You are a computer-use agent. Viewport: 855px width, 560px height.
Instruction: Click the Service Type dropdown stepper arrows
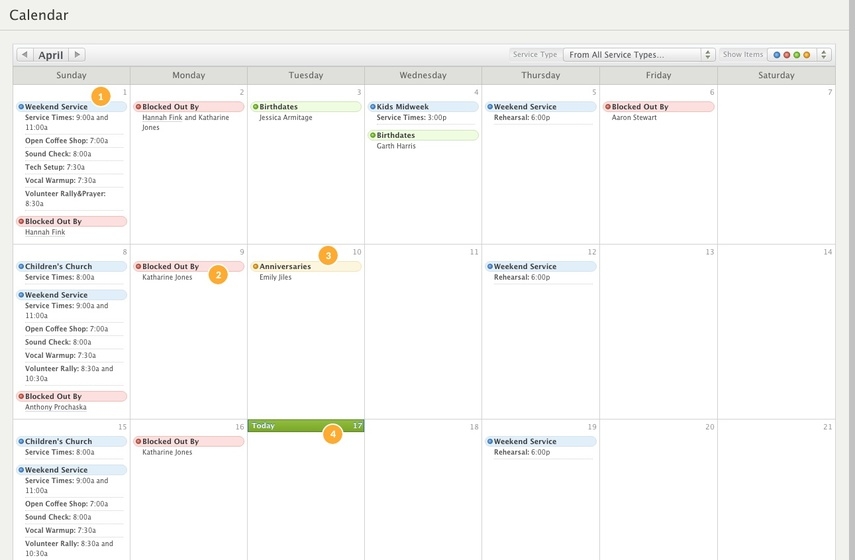click(708, 55)
